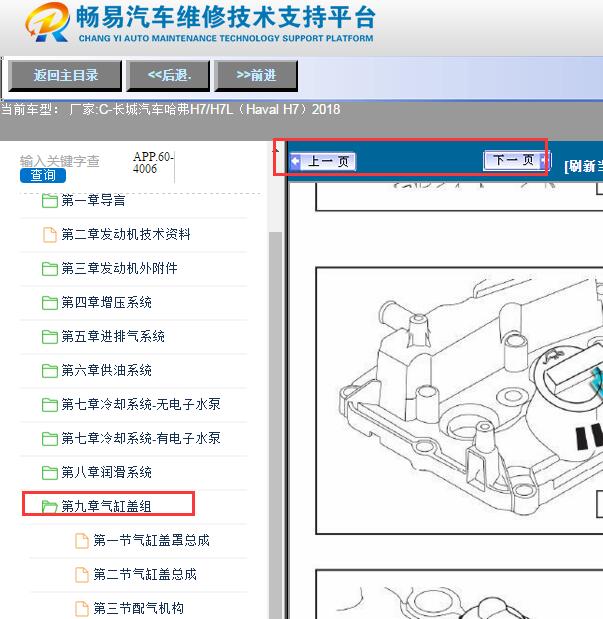Click folder icon for 第七章冷却系统-无电子水泵
The image size is (603, 619).
50,404
